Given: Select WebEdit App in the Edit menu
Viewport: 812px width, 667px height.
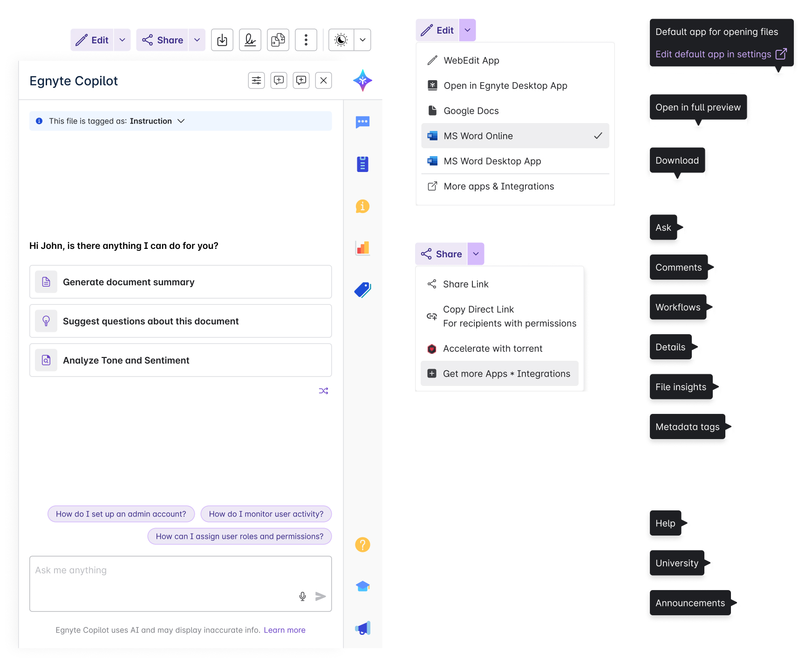Looking at the screenshot, I should coord(515,61).
